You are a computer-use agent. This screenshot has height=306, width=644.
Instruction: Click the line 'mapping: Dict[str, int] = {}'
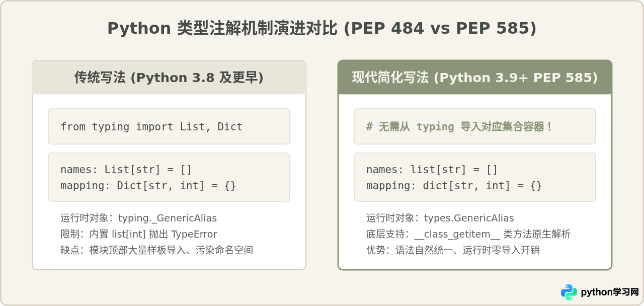pyautogui.click(x=148, y=186)
